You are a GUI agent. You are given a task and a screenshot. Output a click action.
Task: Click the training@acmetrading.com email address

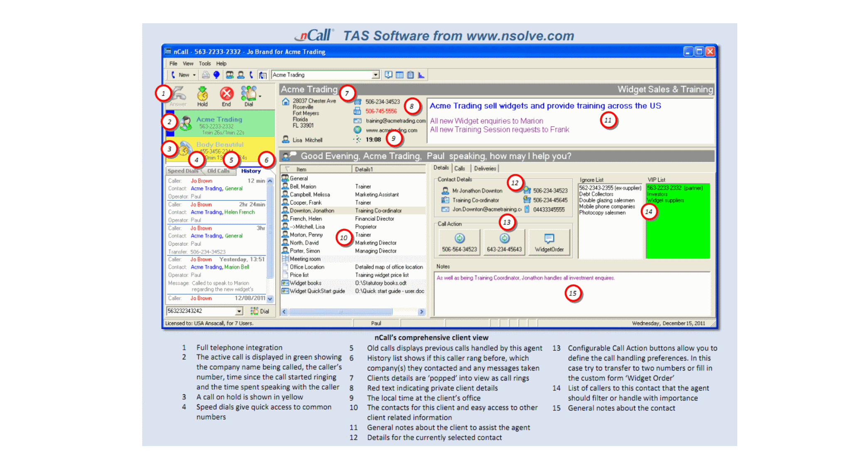396,121
